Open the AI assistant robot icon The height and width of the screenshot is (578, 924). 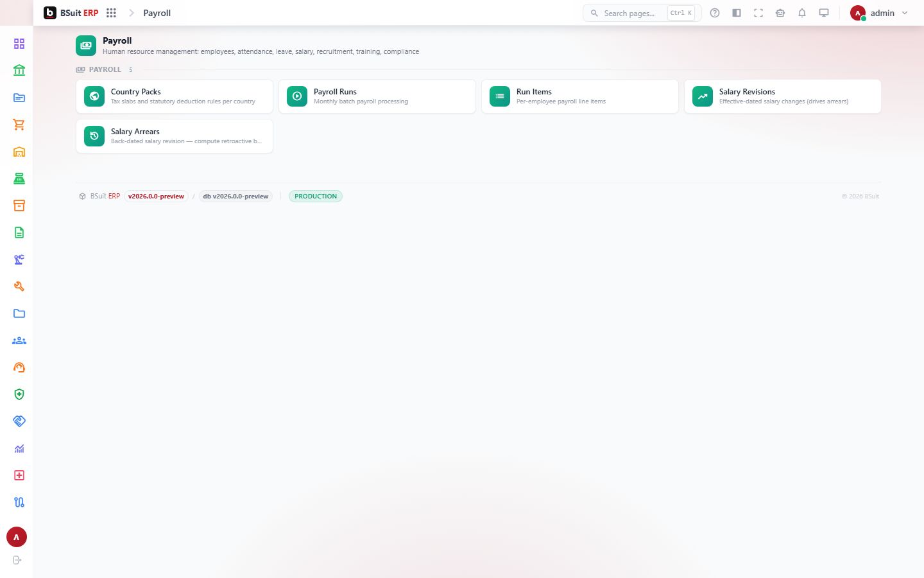click(780, 13)
